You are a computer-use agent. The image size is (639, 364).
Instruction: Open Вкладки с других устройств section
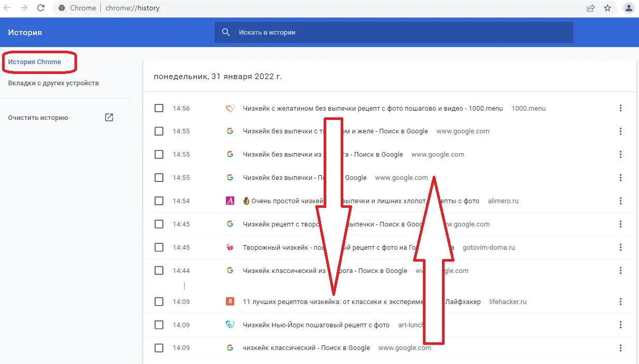point(53,83)
